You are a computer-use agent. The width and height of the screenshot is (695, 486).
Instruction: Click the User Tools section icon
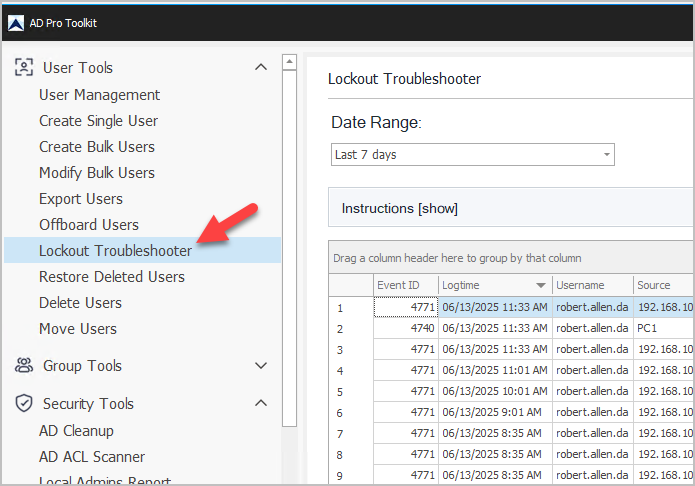click(24, 67)
